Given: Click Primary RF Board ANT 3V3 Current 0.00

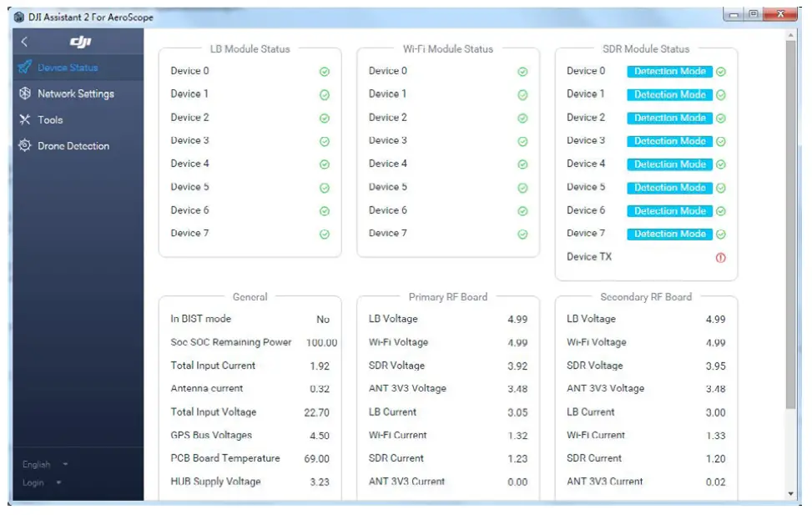Looking at the screenshot, I should point(518,482).
